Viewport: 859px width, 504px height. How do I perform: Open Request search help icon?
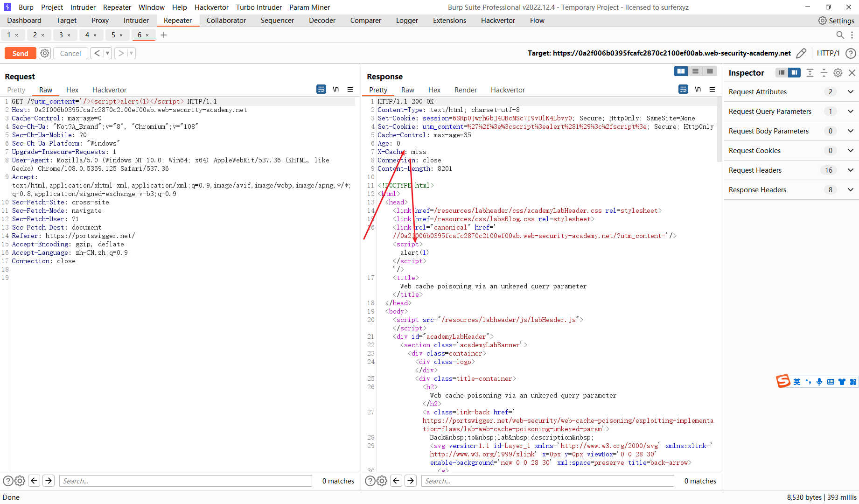(8, 481)
